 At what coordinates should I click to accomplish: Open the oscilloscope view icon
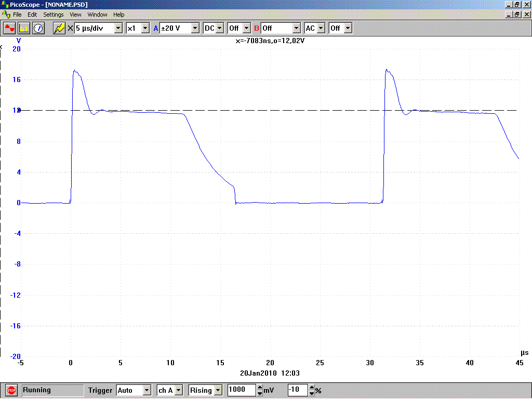point(9,28)
